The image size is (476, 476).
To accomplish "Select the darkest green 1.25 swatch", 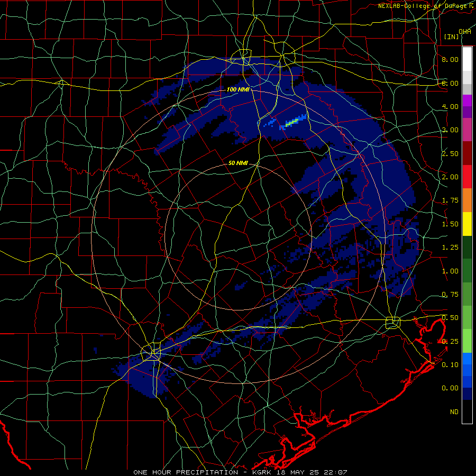I will coord(467,247).
